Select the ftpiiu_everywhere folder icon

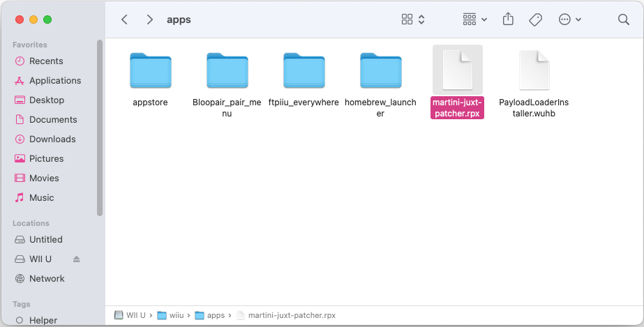click(304, 70)
